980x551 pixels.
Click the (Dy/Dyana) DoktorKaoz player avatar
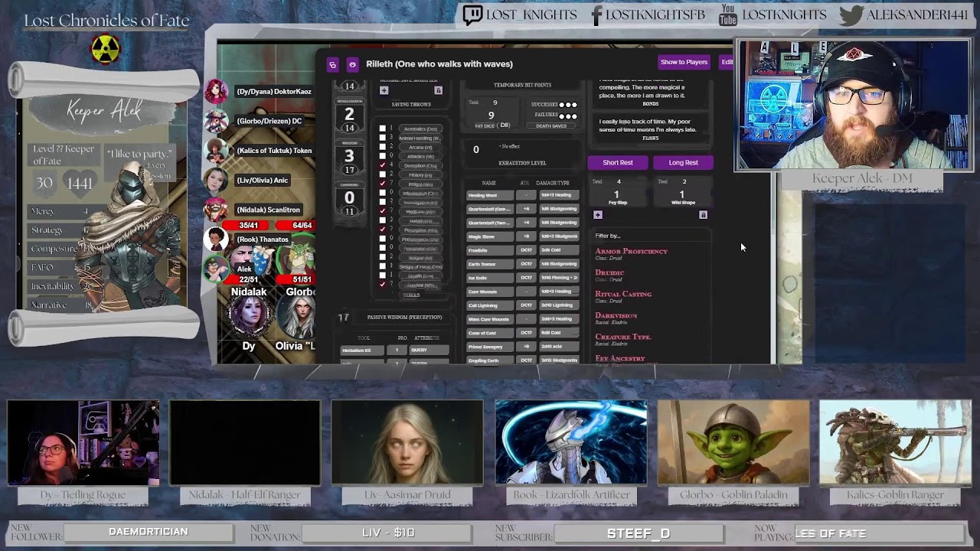[216, 91]
